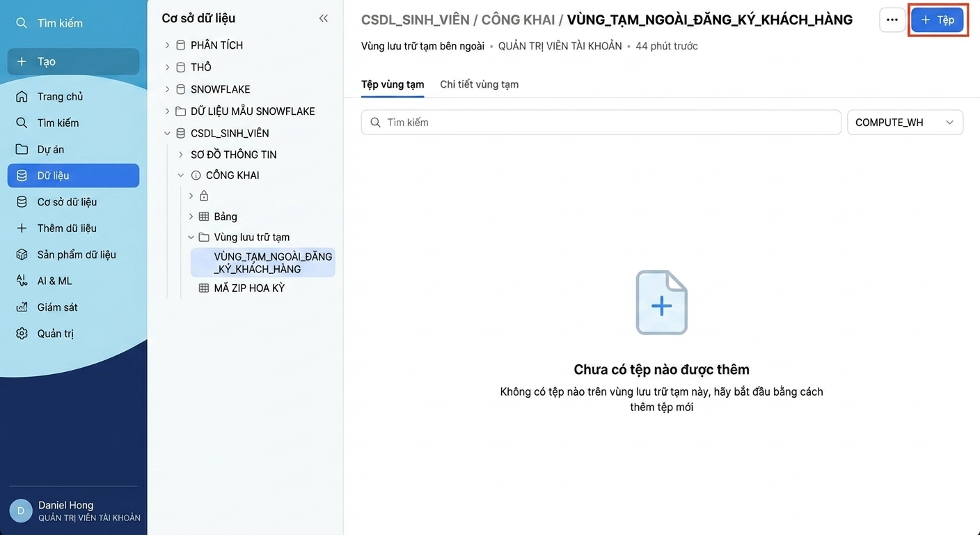Collapse CÔNG KHAI schema node
This screenshot has height=535, width=980.
(181, 176)
